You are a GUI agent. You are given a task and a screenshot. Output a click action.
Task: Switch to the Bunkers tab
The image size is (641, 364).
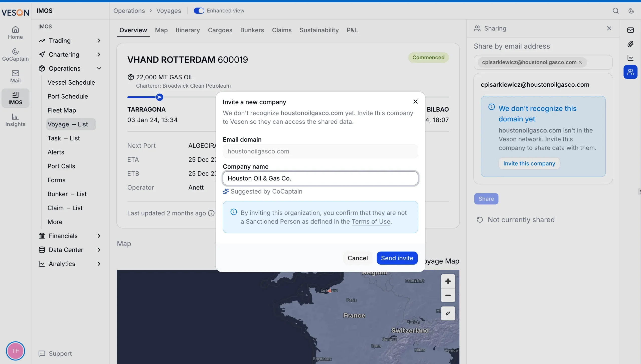click(252, 30)
